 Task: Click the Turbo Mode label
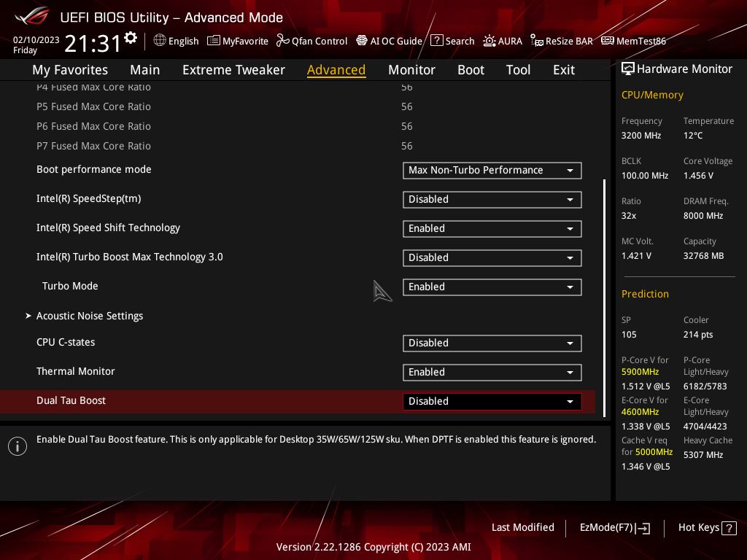point(70,286)
